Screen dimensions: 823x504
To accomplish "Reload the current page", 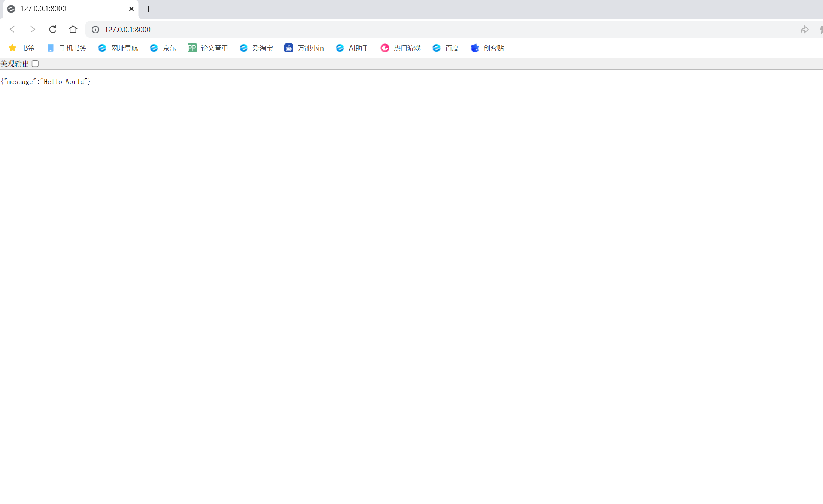I will pos(53,29).
